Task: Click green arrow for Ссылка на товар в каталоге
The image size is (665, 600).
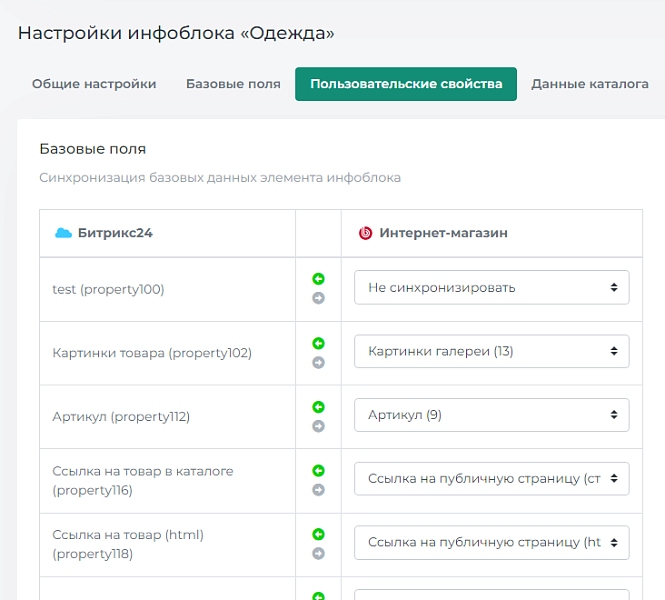Action: 318,470
